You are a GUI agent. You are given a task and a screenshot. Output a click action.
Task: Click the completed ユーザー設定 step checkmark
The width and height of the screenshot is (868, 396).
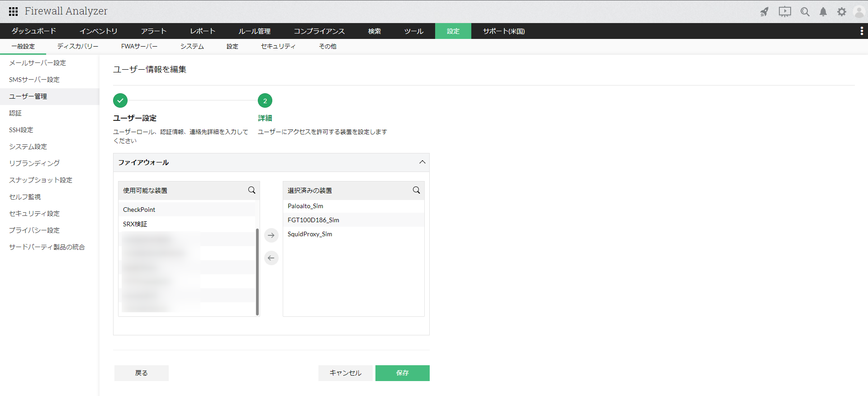tap(120, 100)
